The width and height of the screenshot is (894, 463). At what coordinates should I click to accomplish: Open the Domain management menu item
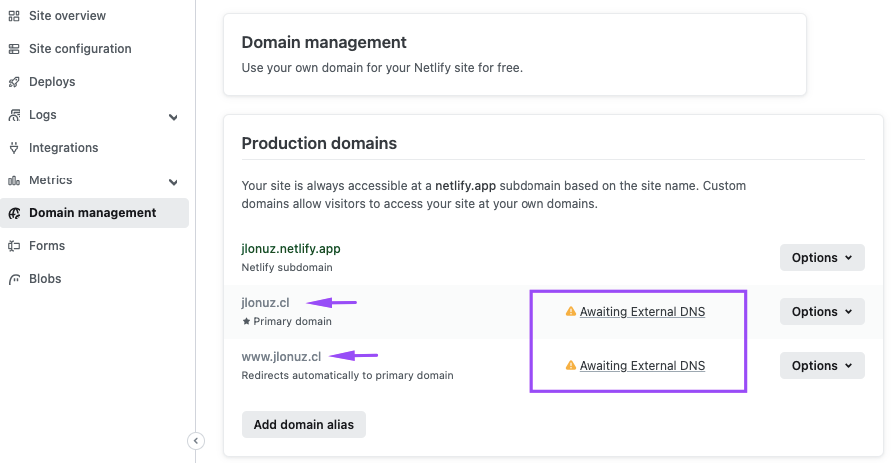pos(92,213)
